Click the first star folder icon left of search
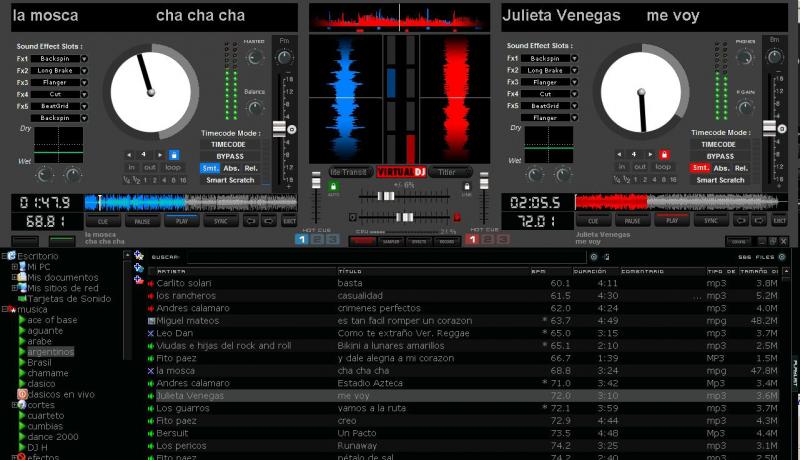This screenshot has height=460, width=800. (x=138, y=255)
